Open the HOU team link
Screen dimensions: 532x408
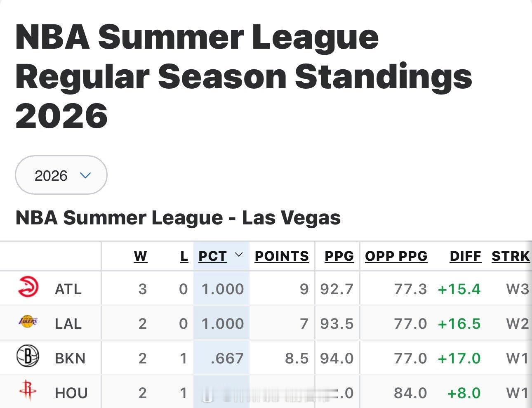71,393
